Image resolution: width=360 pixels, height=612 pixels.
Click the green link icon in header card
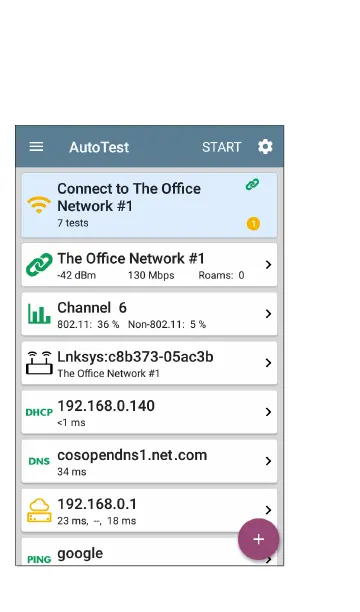252,184
